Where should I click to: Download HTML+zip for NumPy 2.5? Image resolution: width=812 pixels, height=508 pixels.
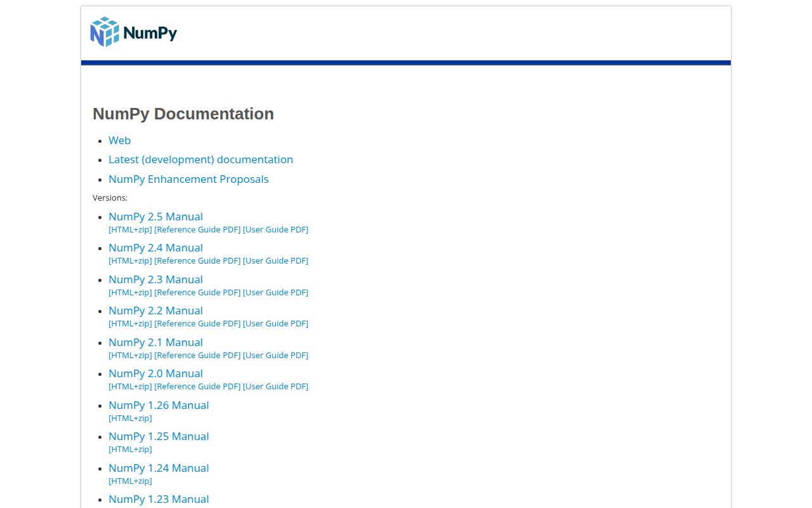pyautogui.click(x=130, y=229)
